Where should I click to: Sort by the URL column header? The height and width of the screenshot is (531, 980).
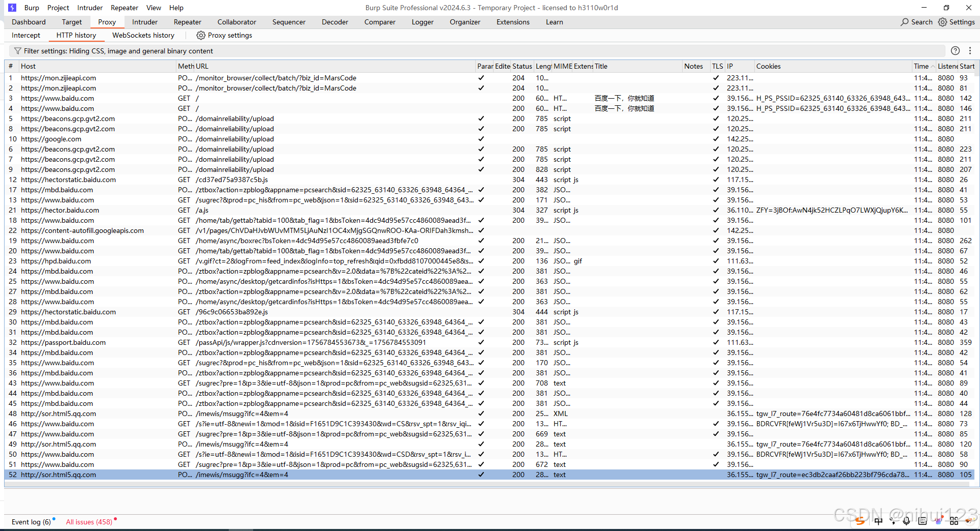point(334,66)
